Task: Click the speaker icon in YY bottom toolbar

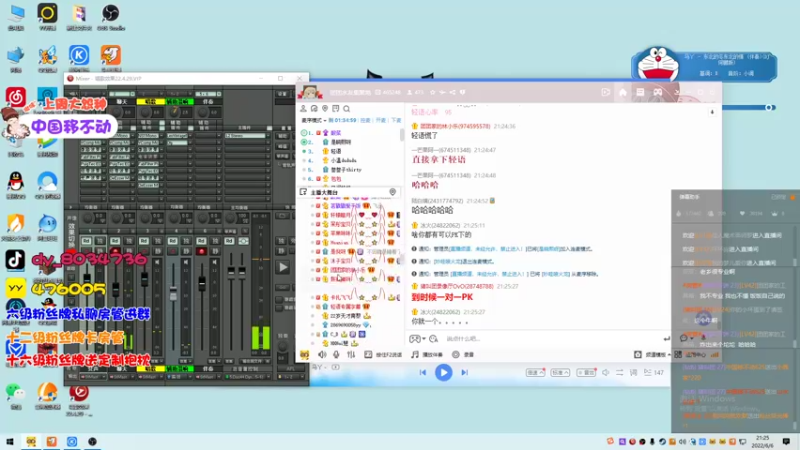Action: click(x=322, y=354)
